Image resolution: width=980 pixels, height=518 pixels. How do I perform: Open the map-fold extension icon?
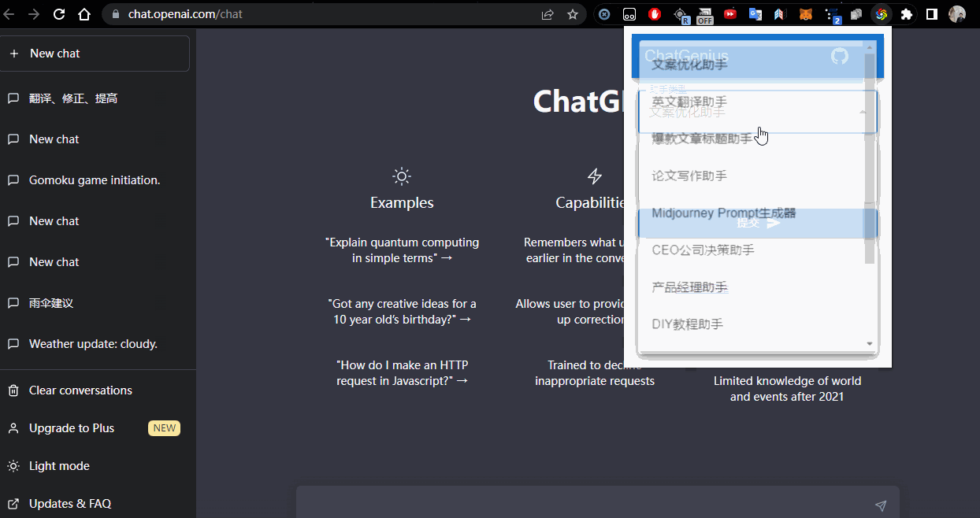pos(781,14)
